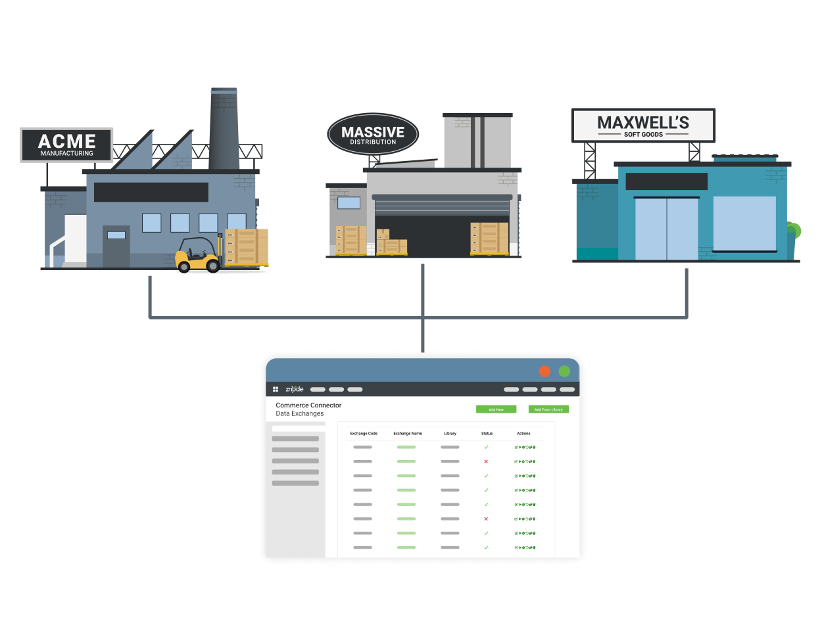The width and height of the screenshot is (822, 644).
Task: Click the trash icon in the bottom table row
Action: (534, 547)
